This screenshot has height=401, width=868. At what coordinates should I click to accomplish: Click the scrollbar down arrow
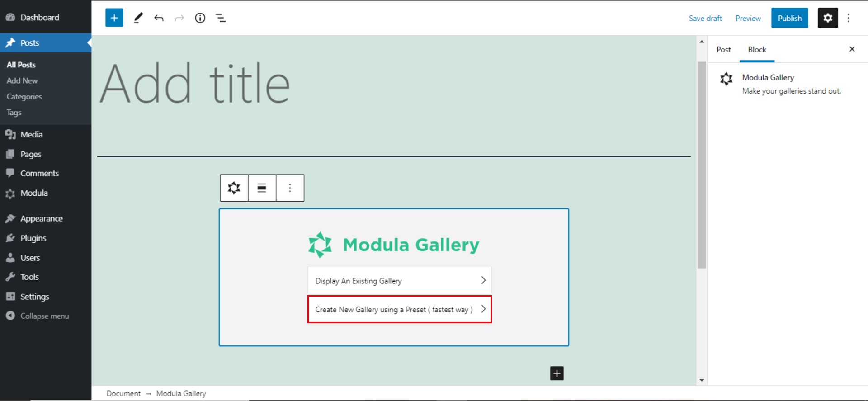702,380
